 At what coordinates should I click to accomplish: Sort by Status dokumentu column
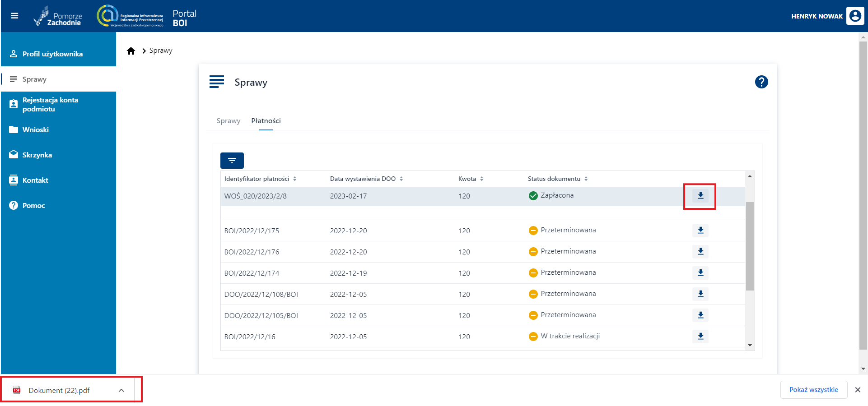[x=586, y=179]
